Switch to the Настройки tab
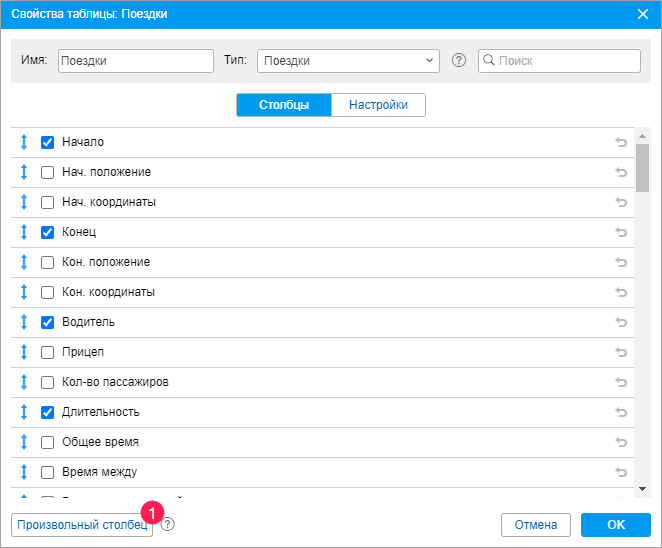 378,105
